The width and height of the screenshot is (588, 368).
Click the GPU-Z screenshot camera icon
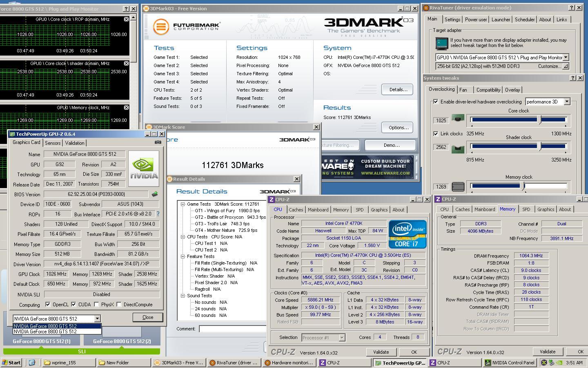(158, 142)
